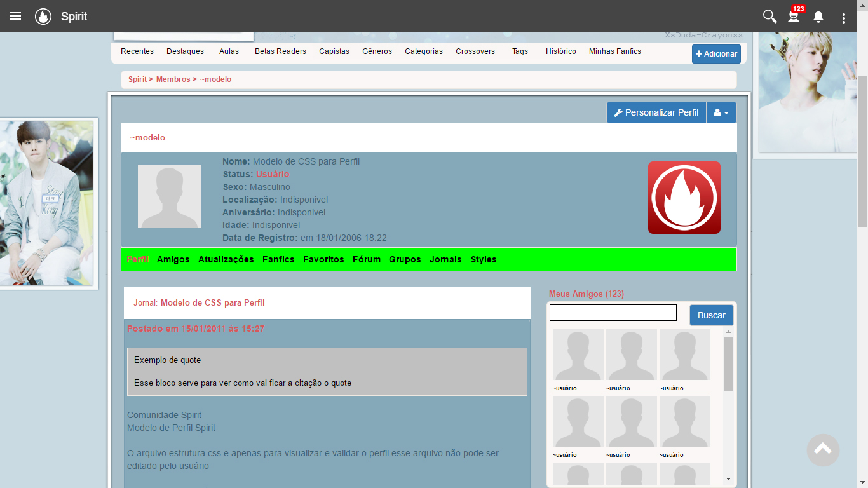Select the Fanfics profile tab
Viewport: 868px width, 488px height.
click(278, 259)
